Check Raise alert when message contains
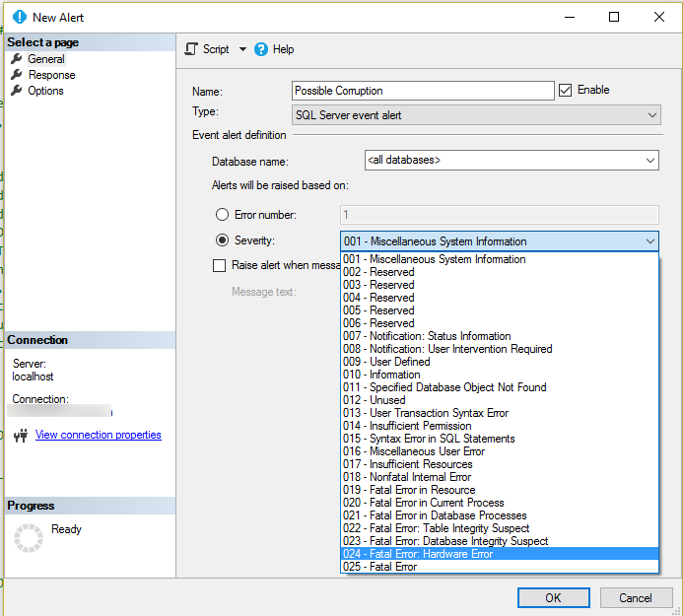Viewport: 683px width, 616px height. (x=219, y=265)
